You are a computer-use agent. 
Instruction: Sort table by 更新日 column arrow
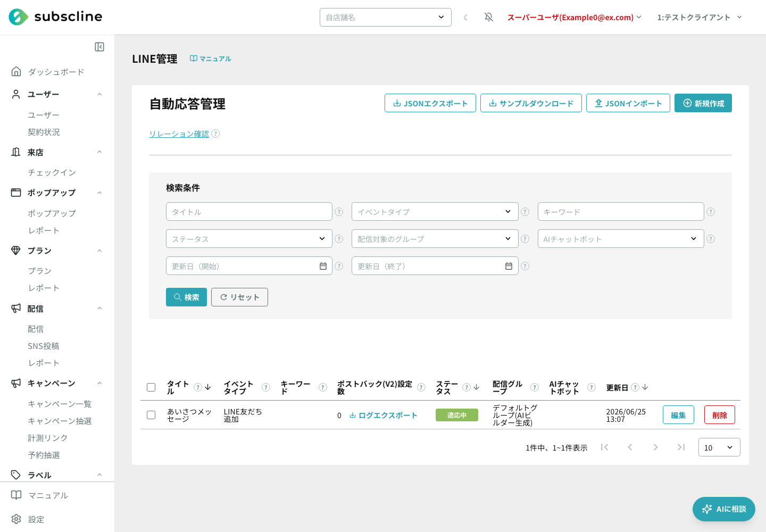[645, 387]
